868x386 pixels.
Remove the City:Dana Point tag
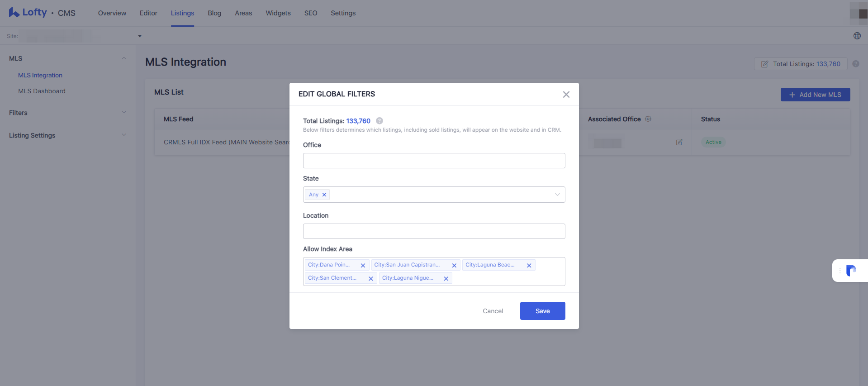(x=363, y=265)
